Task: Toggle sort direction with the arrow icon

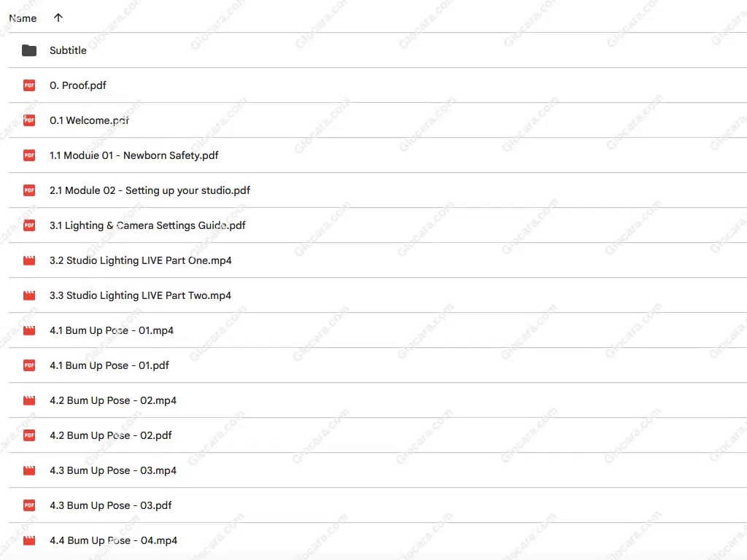Action: pyautogui.click(x=58, y=18)
